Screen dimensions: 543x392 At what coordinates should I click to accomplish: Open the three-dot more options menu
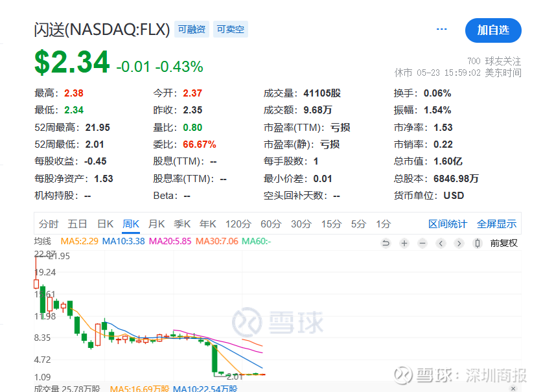[x=441, y=29]
